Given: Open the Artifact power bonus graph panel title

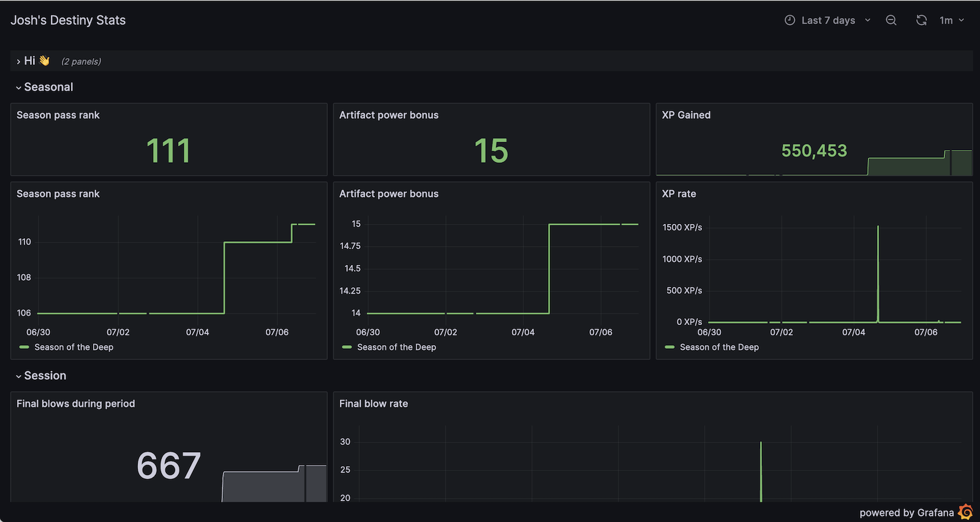Looking at the screenshot, I should click(x=389, y=194).
